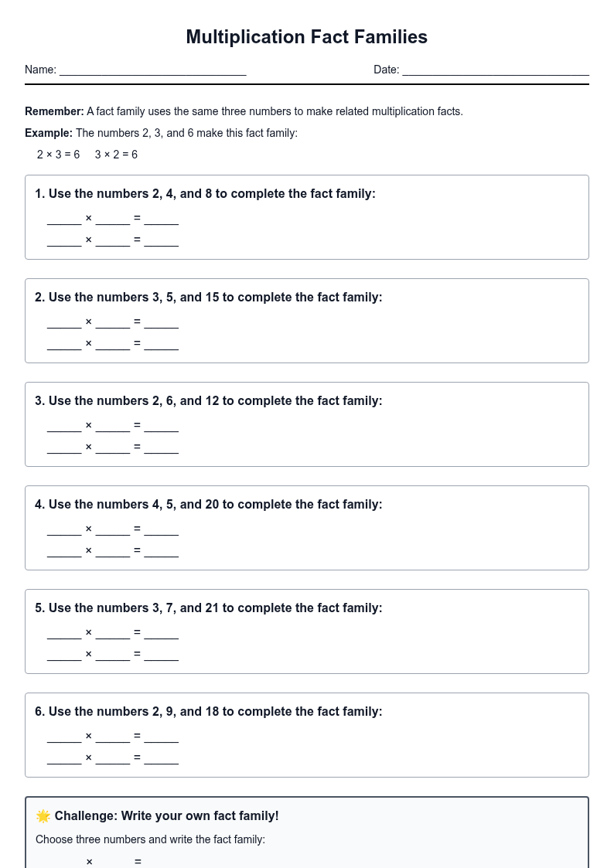Viewport: 614px width, 868px height.
Task: Click first blank in question 5 first row
Action: point(64,633)
